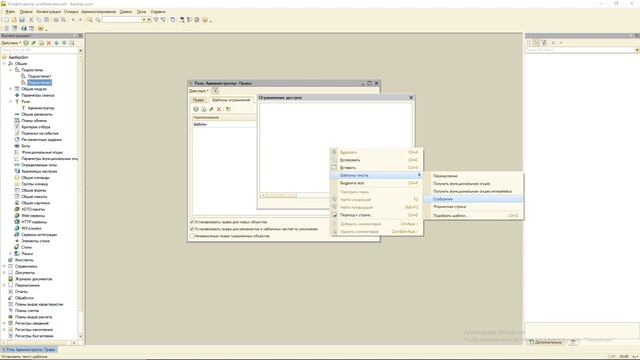
Task: Collapse the Роли tree node
Action: pyautogui.click(x=11, y=101)
